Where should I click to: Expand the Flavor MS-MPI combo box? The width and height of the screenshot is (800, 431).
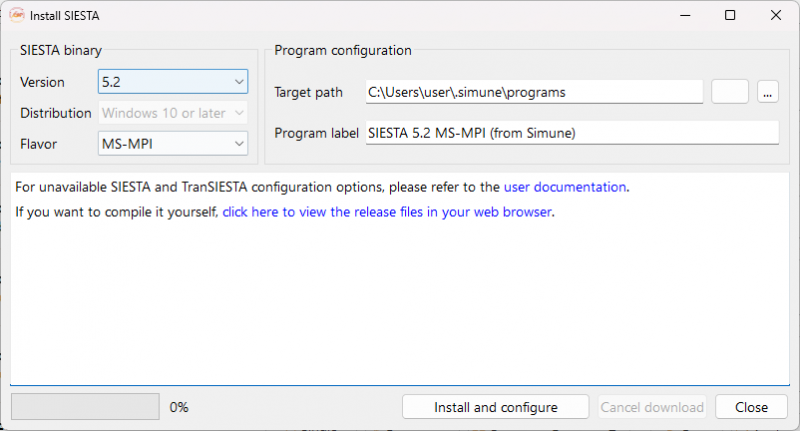pos(172,144)
